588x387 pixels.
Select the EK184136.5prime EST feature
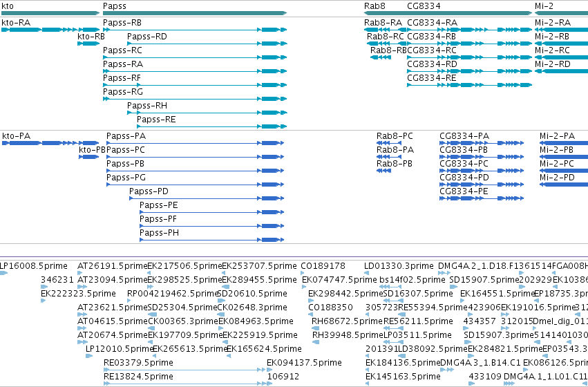pos(368,370)
